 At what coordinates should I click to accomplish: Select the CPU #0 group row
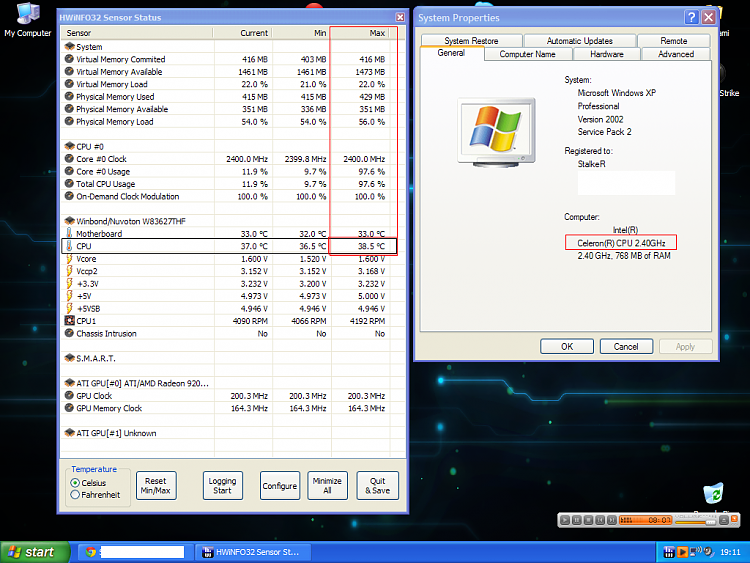pos(233,146)
